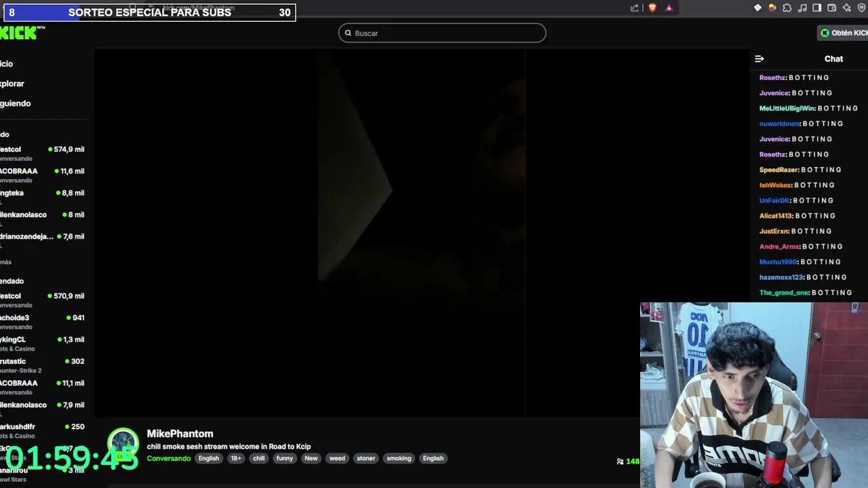Open the puzzle-piece extensions menu
Image resolution: width=868 pixels, height=488 pixels.
tap(787, 8)
